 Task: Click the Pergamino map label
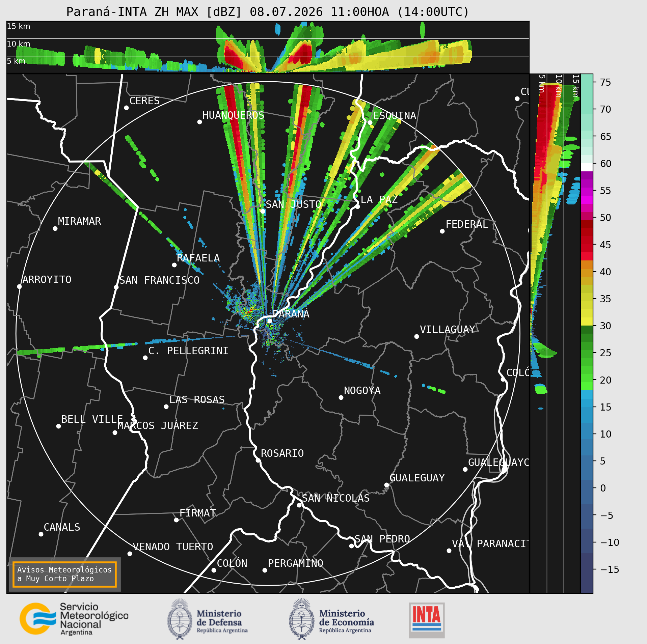[296, 563]
